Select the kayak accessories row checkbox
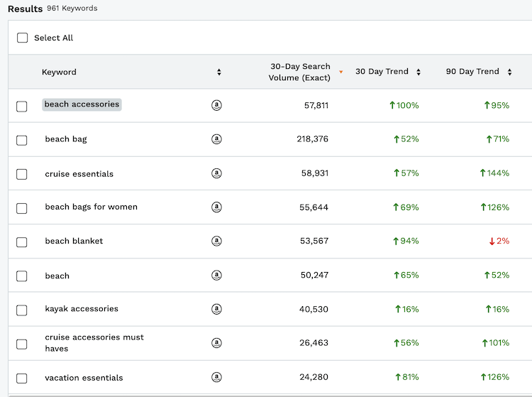This screenshot has width=532, height=397. click(22, 310)
